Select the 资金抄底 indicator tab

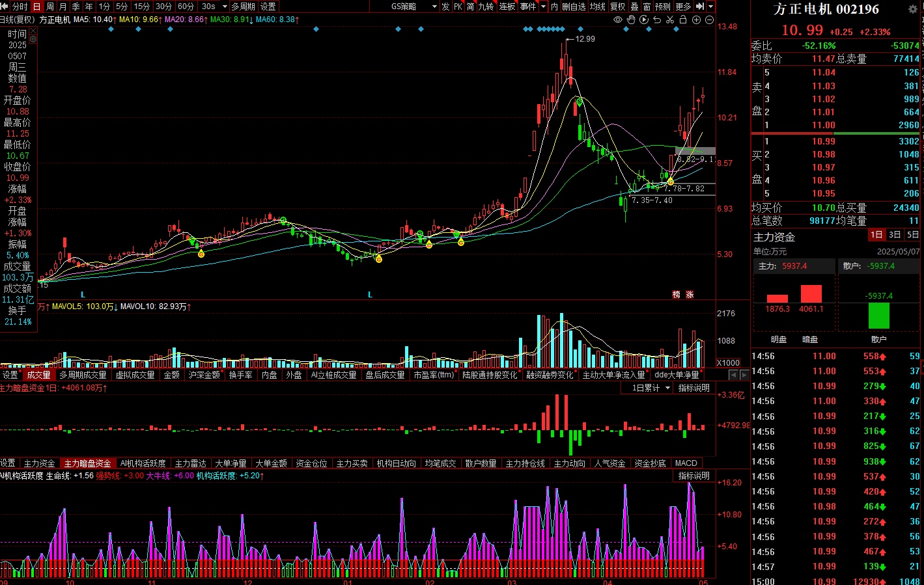(650, 463)
